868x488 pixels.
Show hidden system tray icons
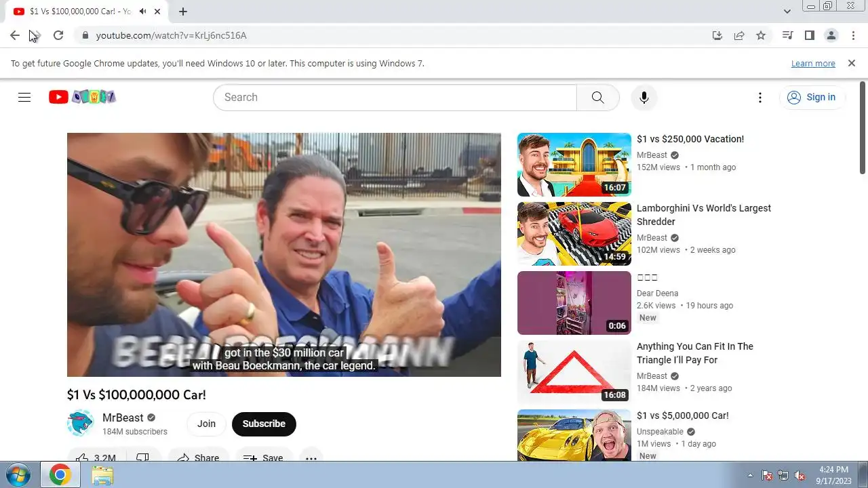[750, 475]
